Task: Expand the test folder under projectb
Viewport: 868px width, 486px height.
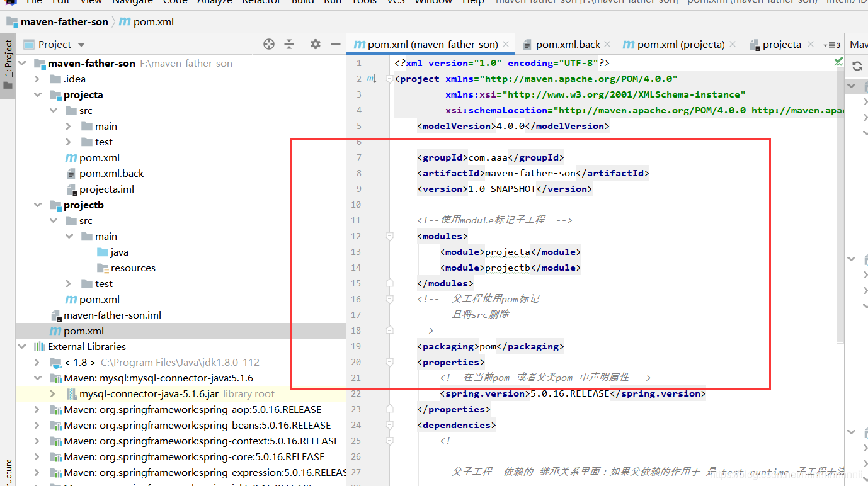Action: tap(69, 284)
